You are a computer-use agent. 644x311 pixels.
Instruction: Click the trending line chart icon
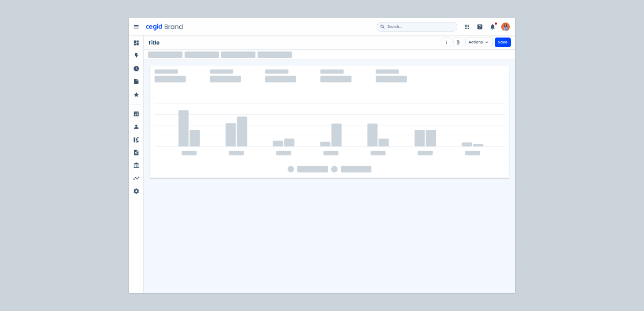[x=136, y=178]
